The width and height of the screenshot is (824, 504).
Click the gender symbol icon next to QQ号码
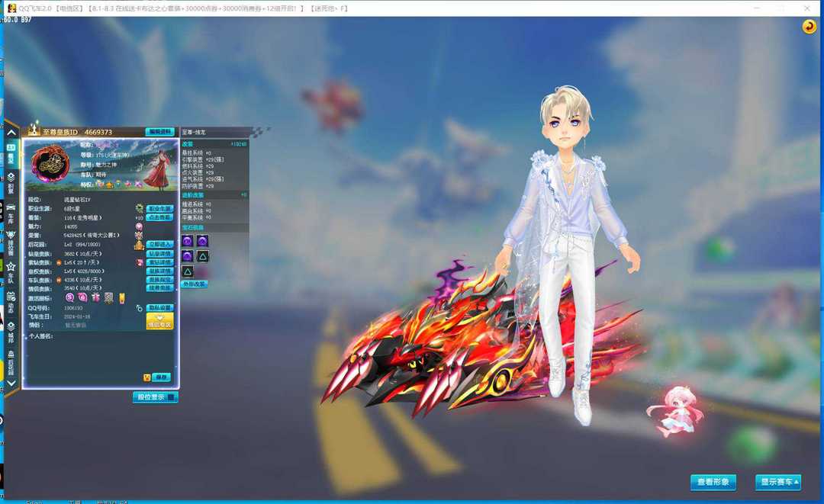(139, 308)
